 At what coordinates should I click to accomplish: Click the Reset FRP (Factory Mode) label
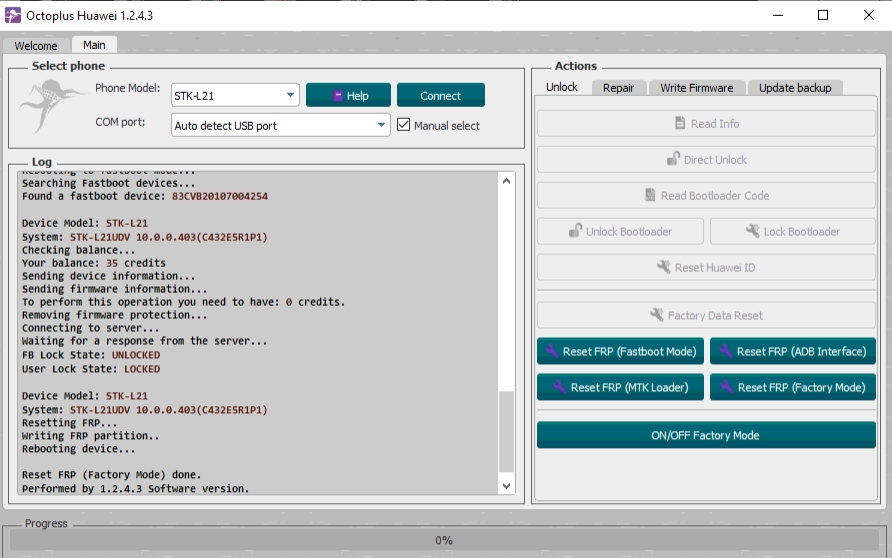click(802, 387)
